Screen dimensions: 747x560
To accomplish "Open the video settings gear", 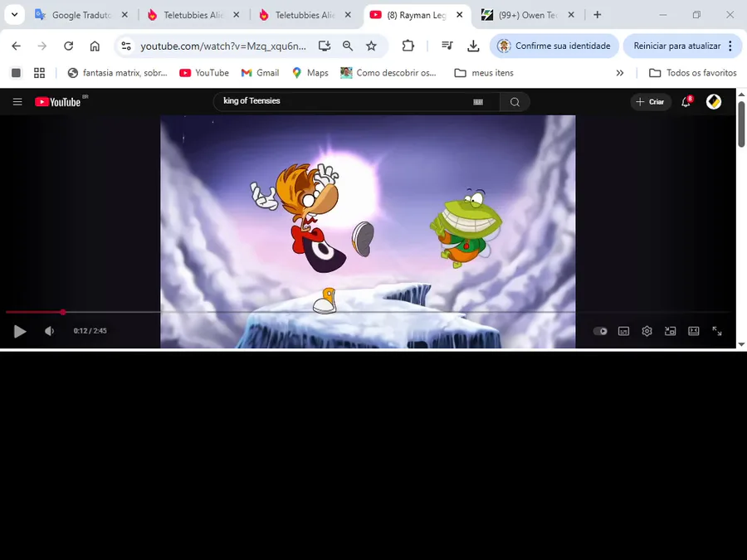I will coord(647,331).
